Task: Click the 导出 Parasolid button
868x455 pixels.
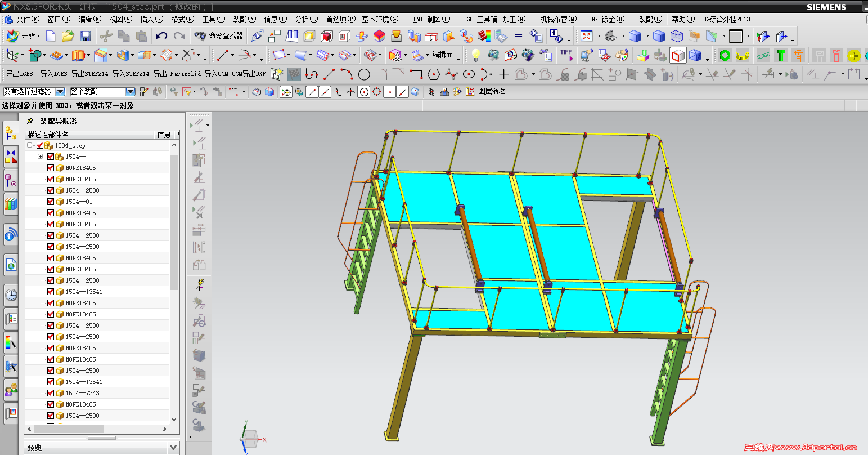Action: (177, 74)
